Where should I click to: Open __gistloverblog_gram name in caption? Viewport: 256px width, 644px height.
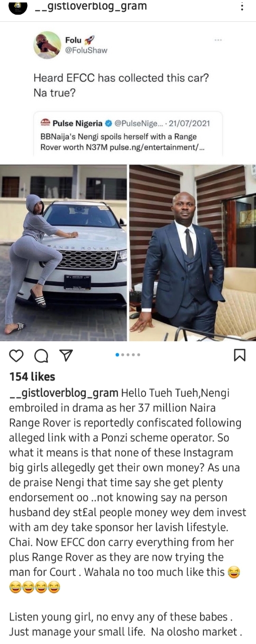click(64, 393)
